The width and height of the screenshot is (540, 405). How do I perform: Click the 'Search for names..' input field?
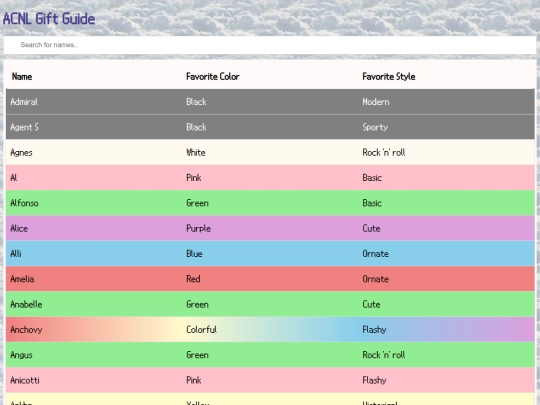click(270, 45)
